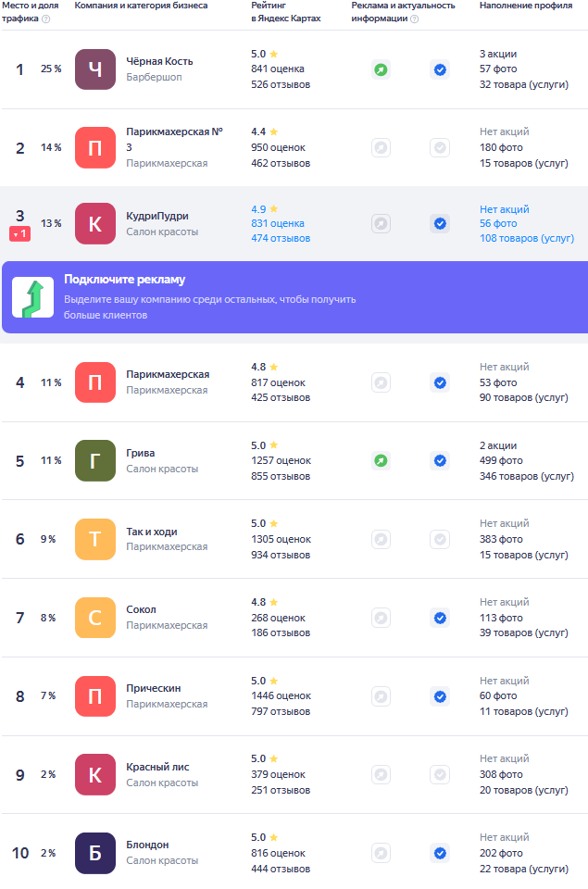Click the '3 акции' text
Image resolution: width=588 pixels, height=889 pixels.
click(x=498, y=54)
